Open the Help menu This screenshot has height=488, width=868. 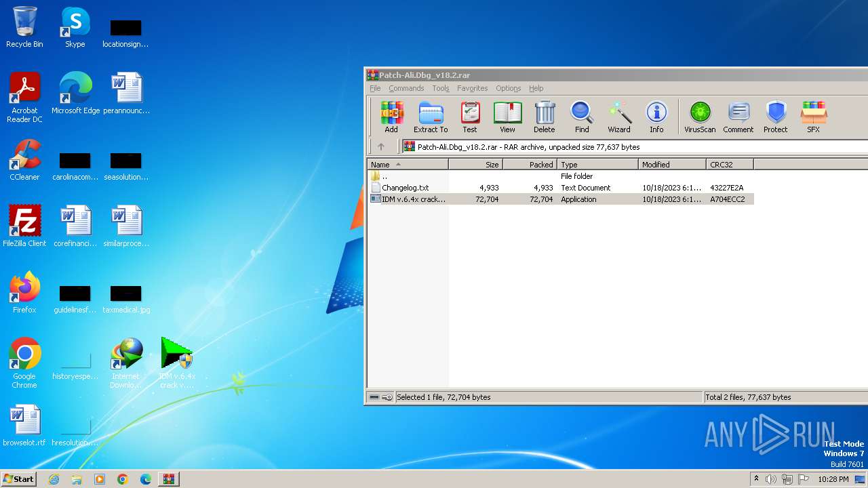[536, 88]
